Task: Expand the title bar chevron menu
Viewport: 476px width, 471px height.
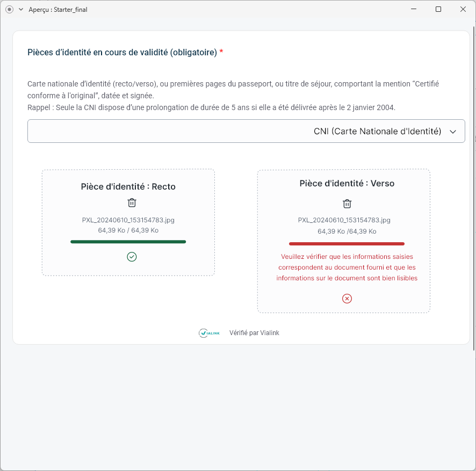Action: click(x=21, y=9)
